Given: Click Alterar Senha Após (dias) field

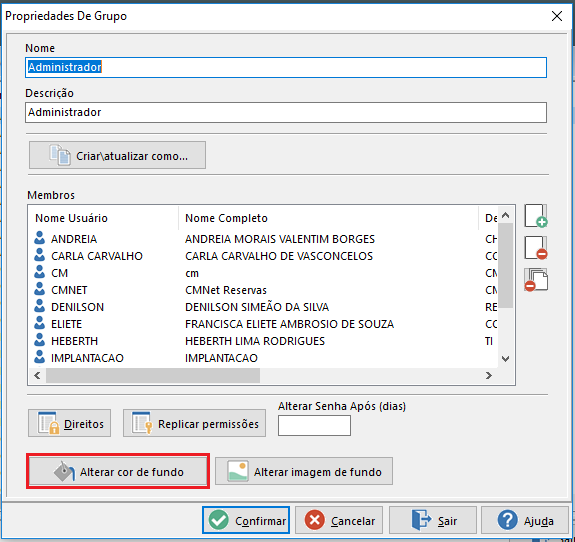Looking at the screenshot, I should coord(314,425).
